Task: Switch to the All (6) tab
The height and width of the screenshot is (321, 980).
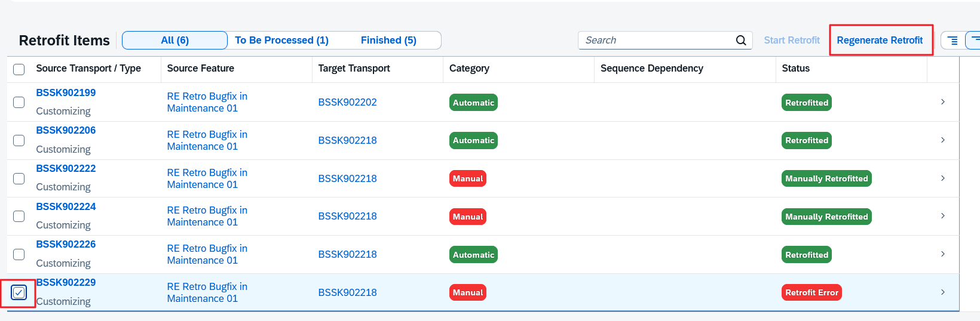Action: (174, 40)
